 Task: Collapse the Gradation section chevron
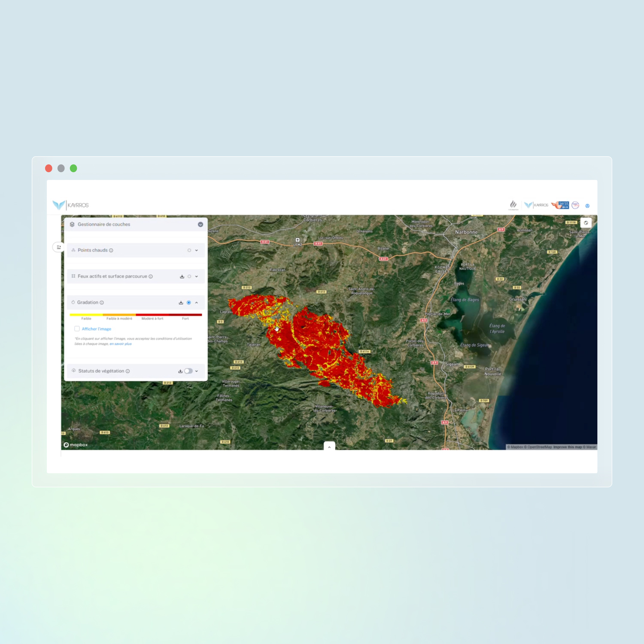pos(197,303)
